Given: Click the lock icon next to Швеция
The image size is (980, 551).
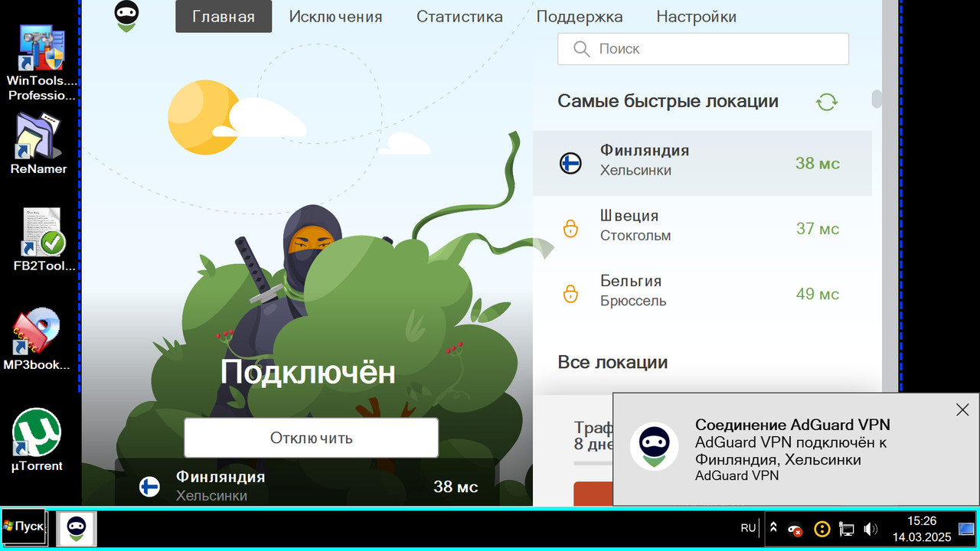Looking at the screenshot, I should [570, 228].
